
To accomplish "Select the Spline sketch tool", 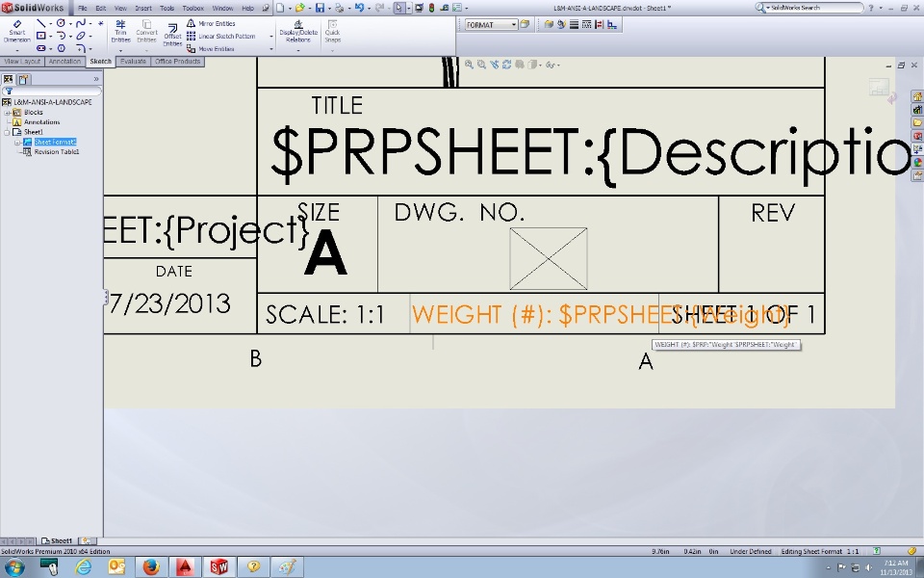I will pyautogui.click(x=81, y=23).
